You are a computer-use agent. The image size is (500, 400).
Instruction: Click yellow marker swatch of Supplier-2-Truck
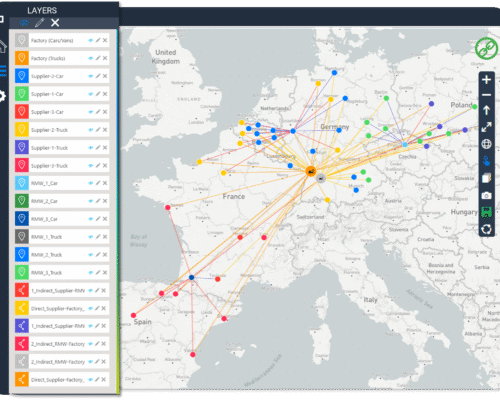point(22,130)
